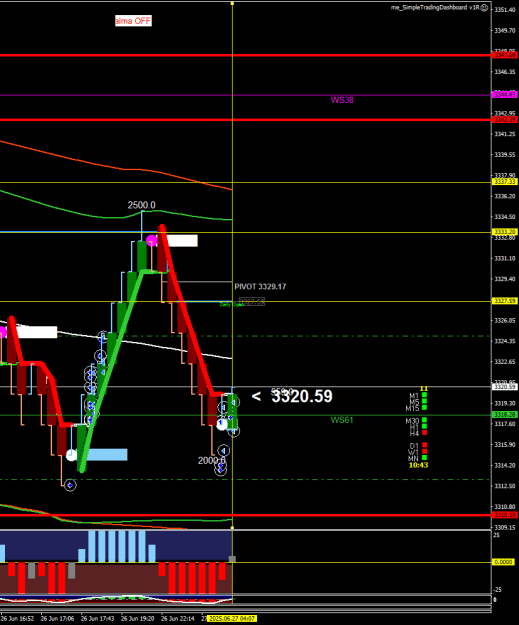The height and width of the screenshot is (625, 519).
Task: Click the green 3318.28 price tag
Action: (505, 415)
